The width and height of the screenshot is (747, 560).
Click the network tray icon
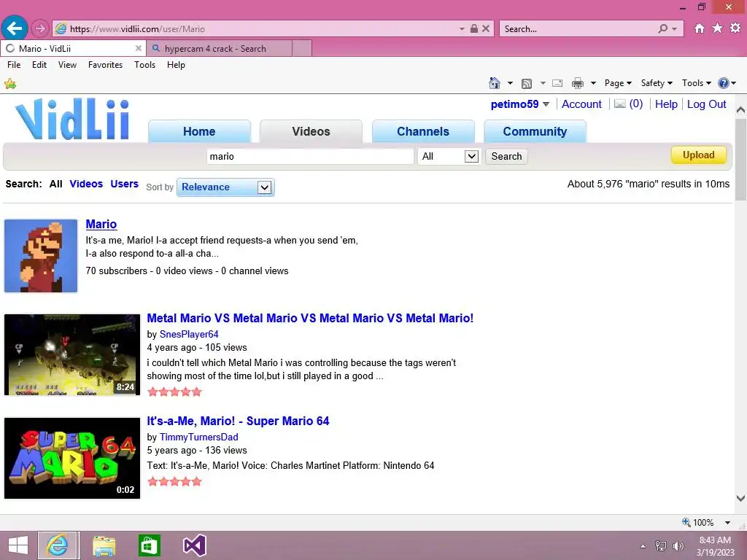pyautogui.click(x=661, y=545)
